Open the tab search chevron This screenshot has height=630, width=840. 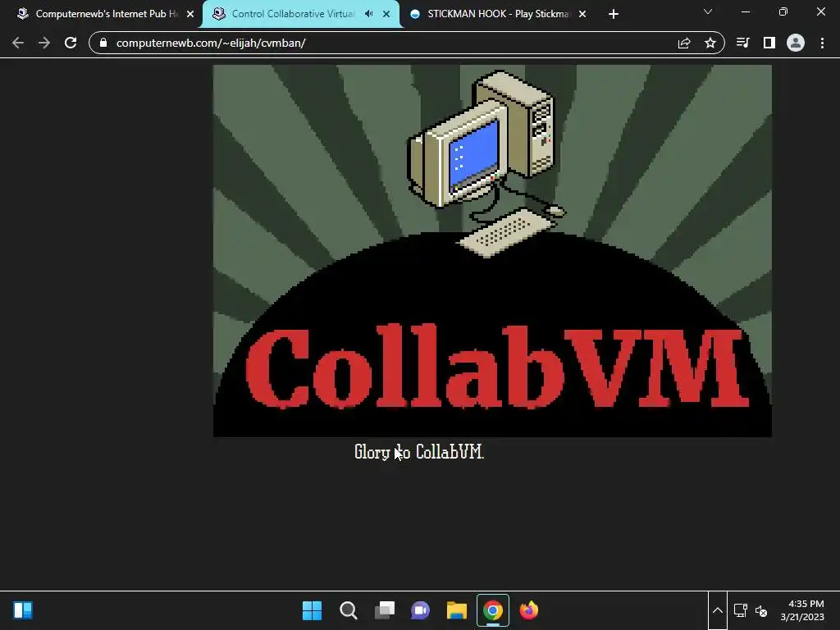(708, 11)
